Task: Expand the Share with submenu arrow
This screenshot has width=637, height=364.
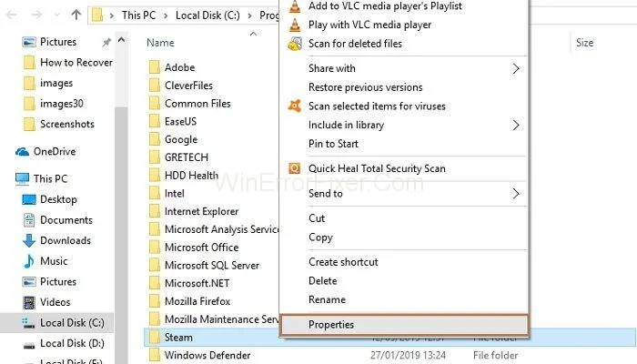Action: (516, 68)
